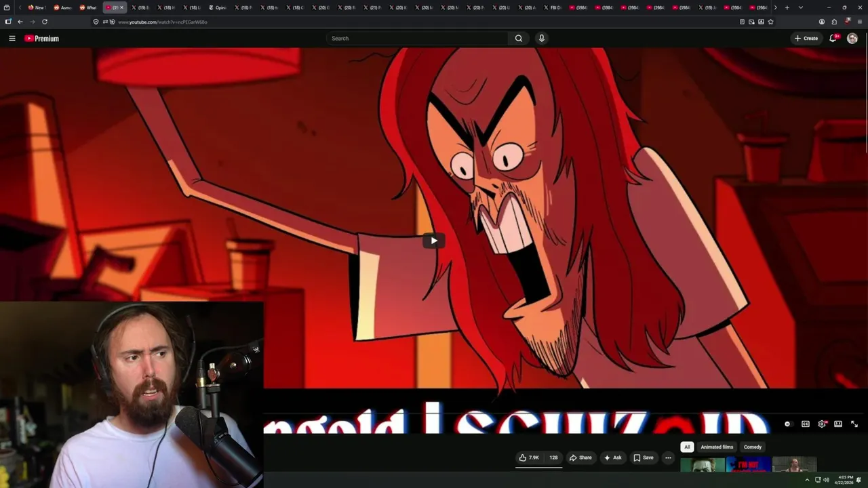Click the YouTube search input field
868x488 pixels.
417,39
